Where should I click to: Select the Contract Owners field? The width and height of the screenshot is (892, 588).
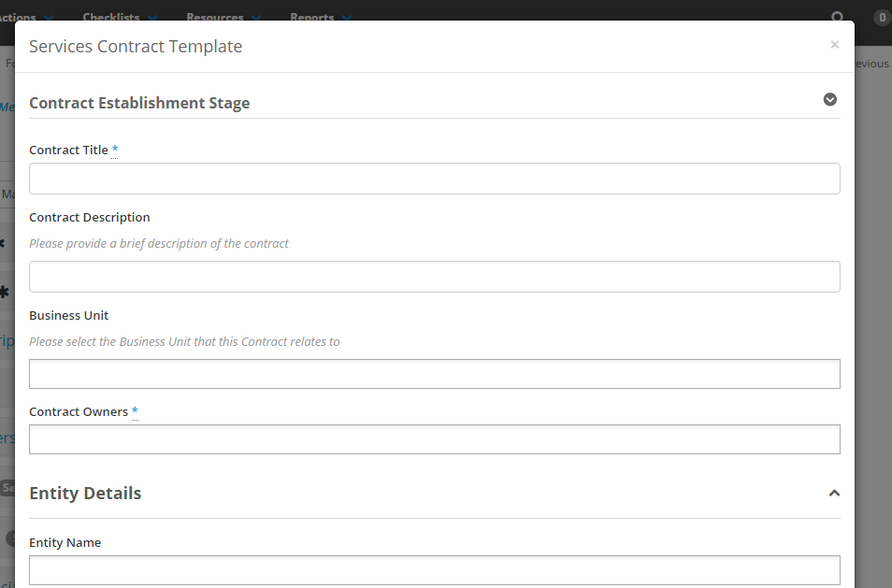(434, 439)
